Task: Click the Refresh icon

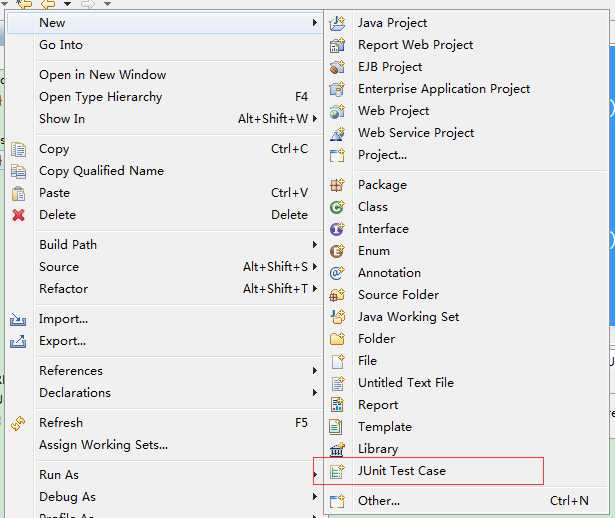Action: tap(18, 423)
